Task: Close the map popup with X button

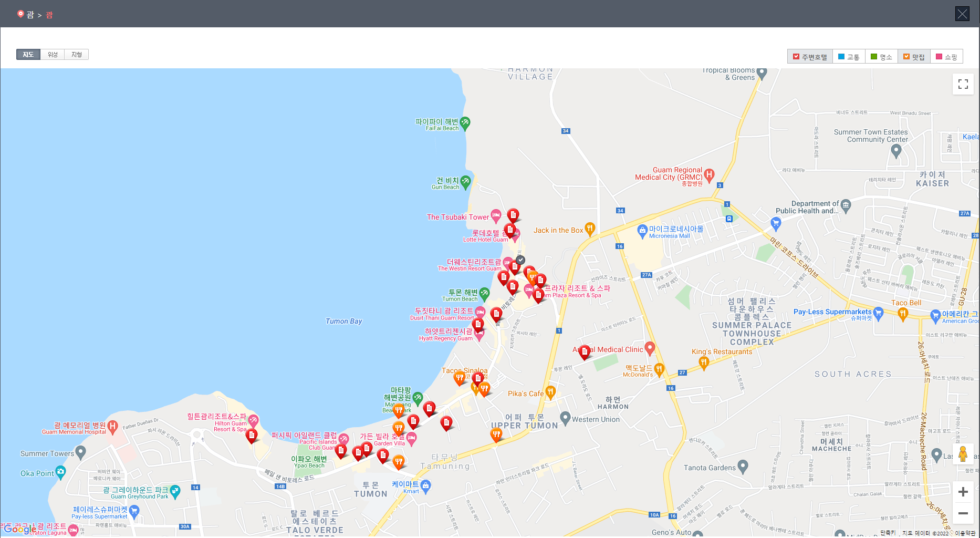Action: click(x=962, y=14)
